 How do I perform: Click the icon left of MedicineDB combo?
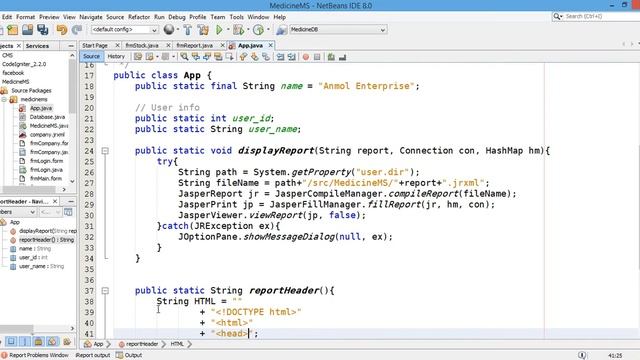pyautogui.click(x=281, y=30)
